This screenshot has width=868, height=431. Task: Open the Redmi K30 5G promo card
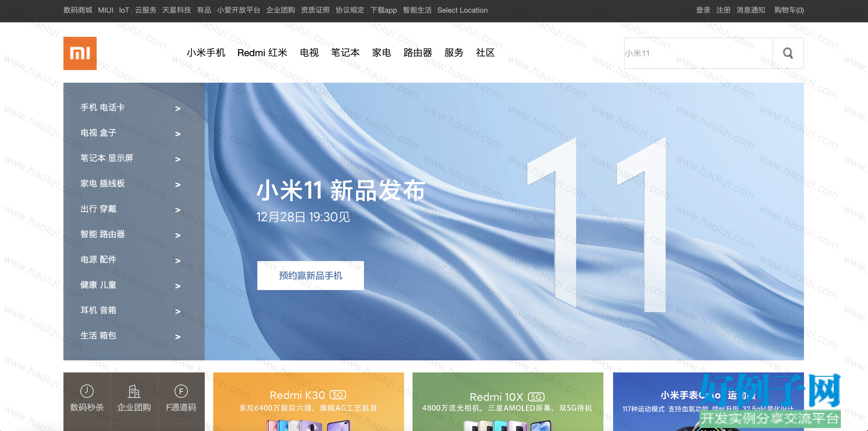[x=308, y=401]
